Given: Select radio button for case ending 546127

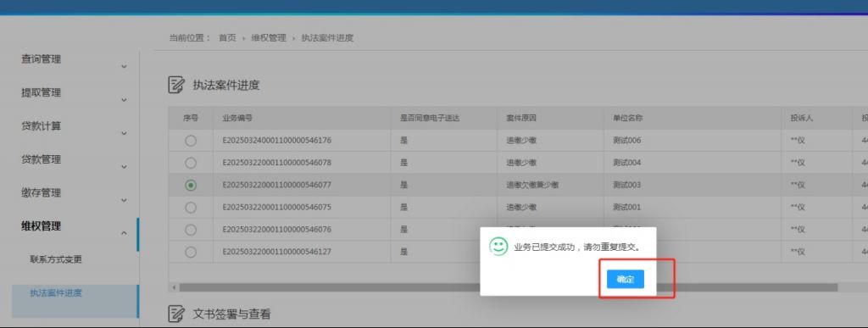Looking at the screenshot, I should (x=191, y=252).
